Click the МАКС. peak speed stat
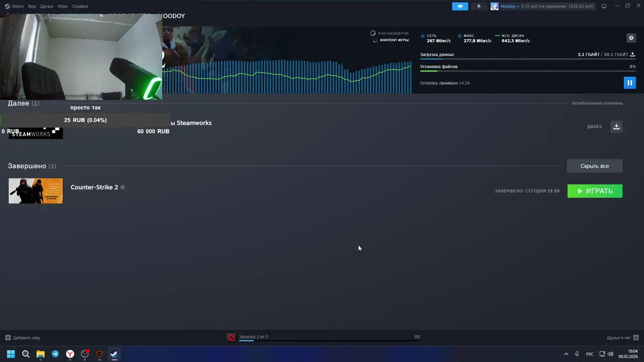 pos(474,38)
